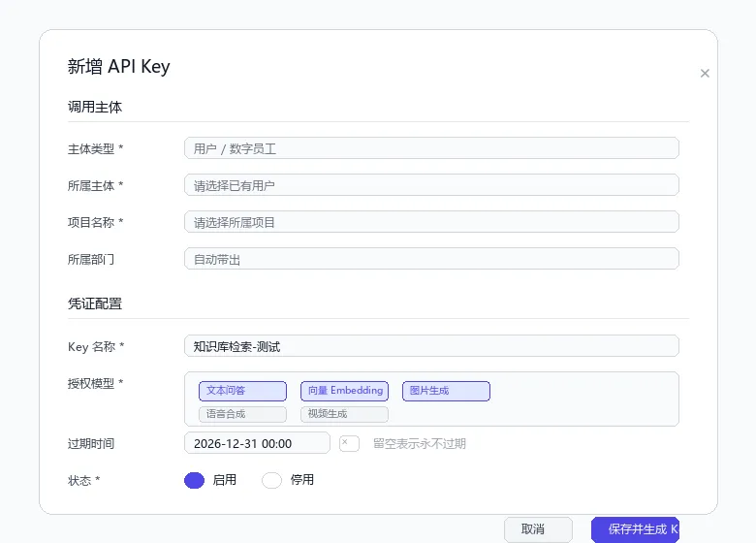Enable the 语音合成 model tag
The width and height of the screenshot is (756, 543).
click(x=242, y=414)
